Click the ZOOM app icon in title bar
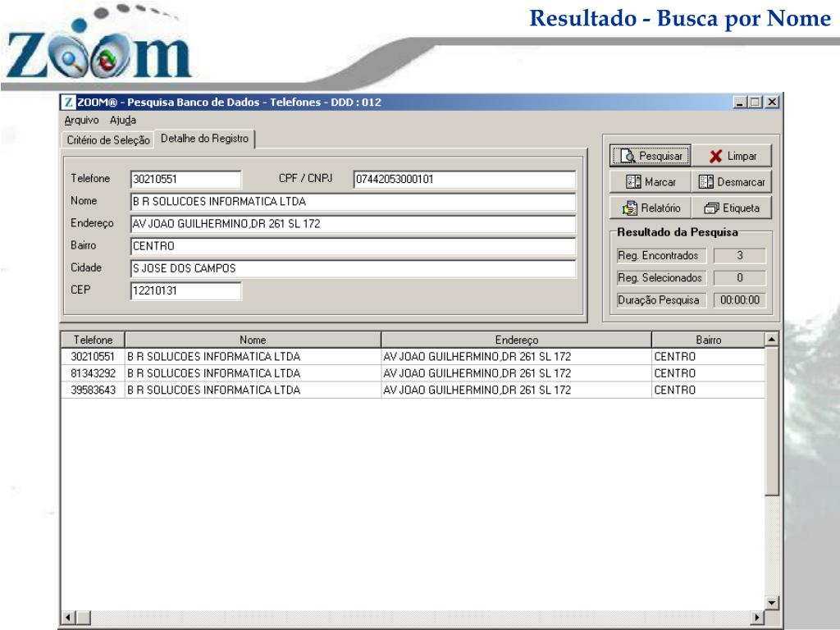Screen dimensions: 840x630 coord(68,102)
